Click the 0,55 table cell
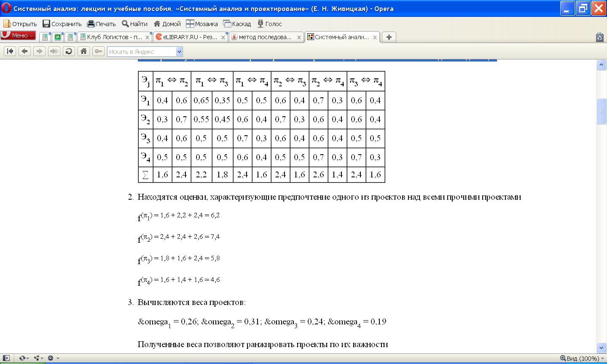 pyautogui.click(x=201, y=119)
